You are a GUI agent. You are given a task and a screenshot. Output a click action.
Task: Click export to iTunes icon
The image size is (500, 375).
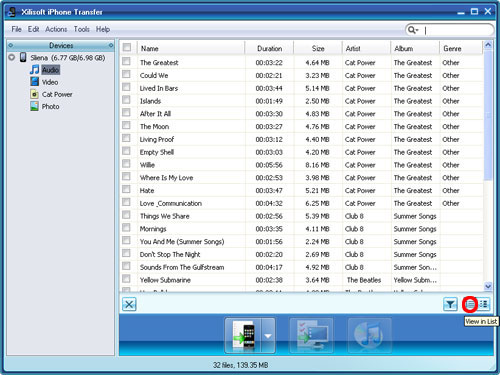369,335
